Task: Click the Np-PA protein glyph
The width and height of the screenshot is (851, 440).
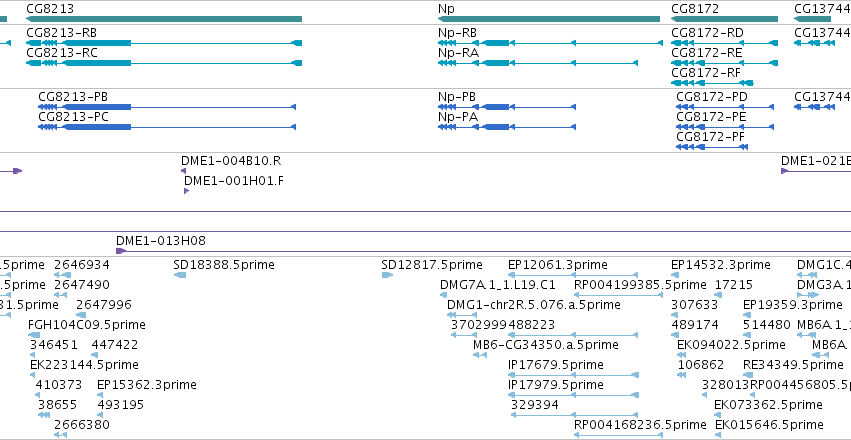Action: [x=507, y=127]
